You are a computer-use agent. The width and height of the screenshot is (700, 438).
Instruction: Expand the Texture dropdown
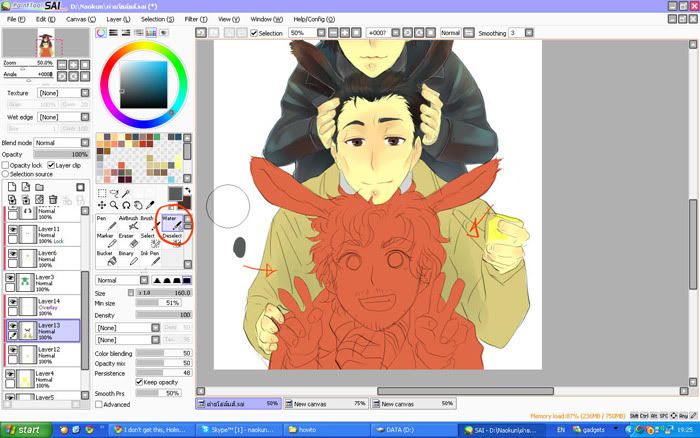[x=62, y=93]
